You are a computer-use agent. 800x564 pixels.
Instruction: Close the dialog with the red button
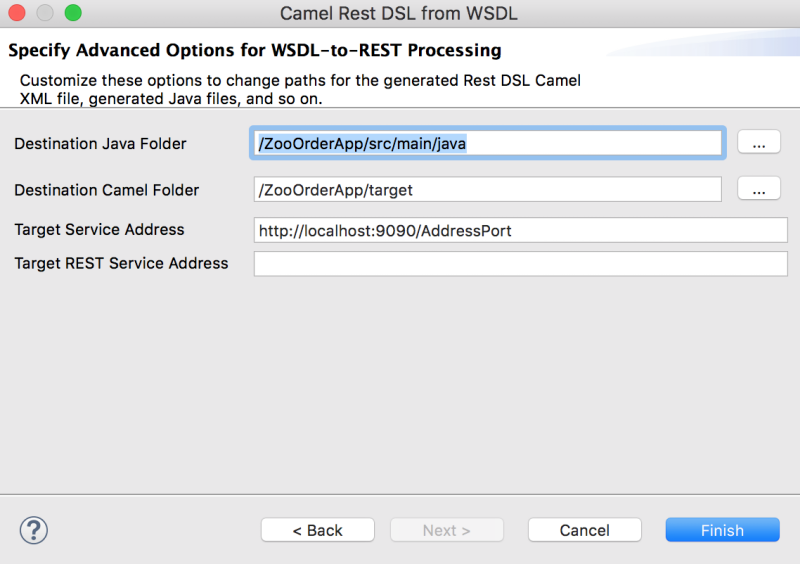18,13
